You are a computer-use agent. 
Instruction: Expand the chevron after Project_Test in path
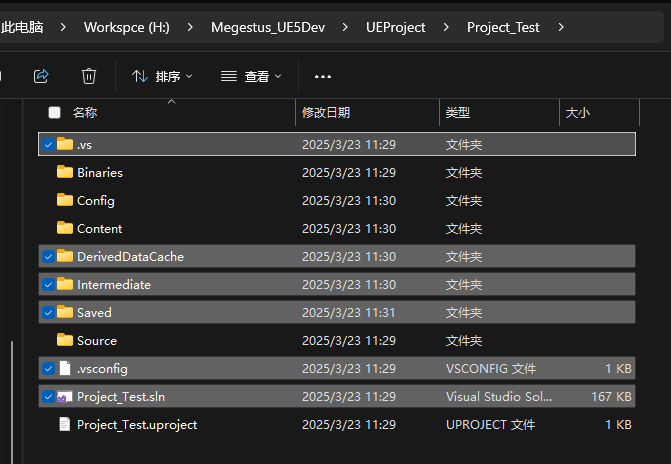click(561, 27)
